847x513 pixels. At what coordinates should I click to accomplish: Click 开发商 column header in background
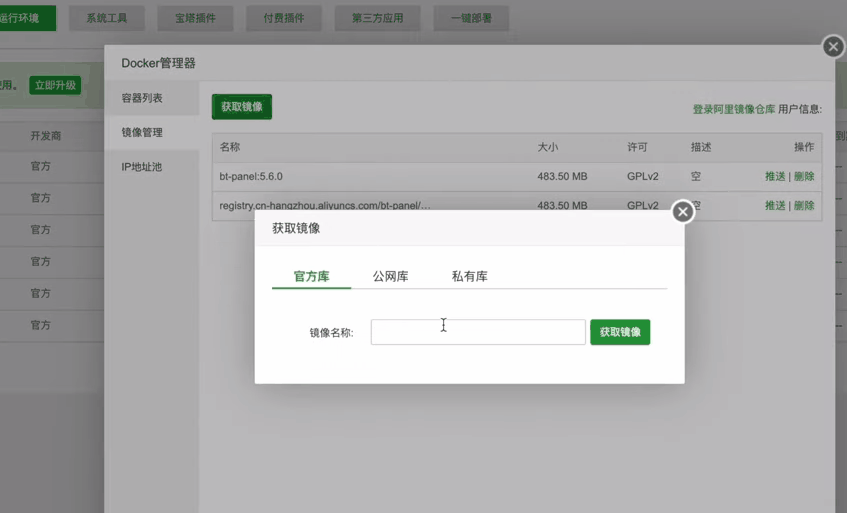46,136
